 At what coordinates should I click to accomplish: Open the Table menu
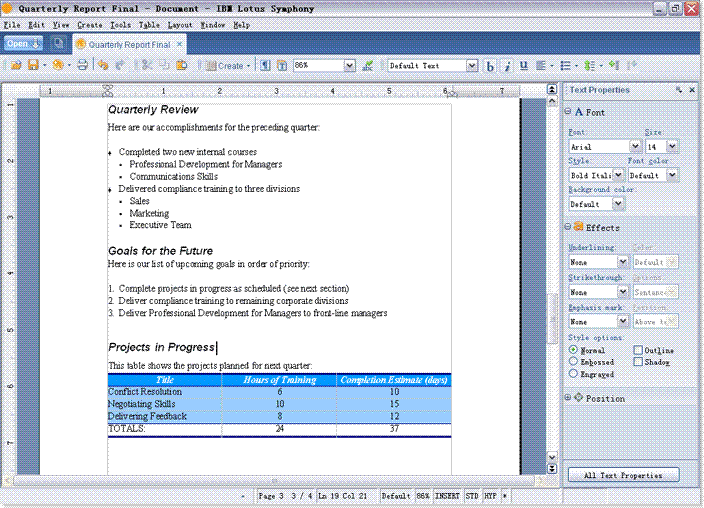pos(149,25)
